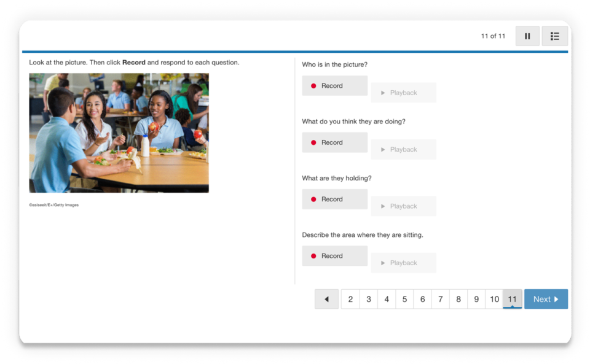Jump to question 2
The image size is (590, 364).
[x=350, y=299]
